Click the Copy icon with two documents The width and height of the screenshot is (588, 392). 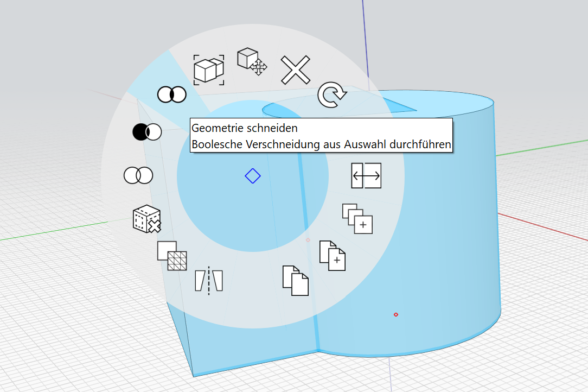point(295,281)
